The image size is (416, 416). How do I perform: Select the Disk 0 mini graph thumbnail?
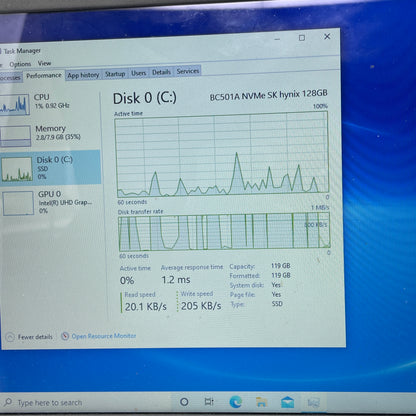click(17, 169)
